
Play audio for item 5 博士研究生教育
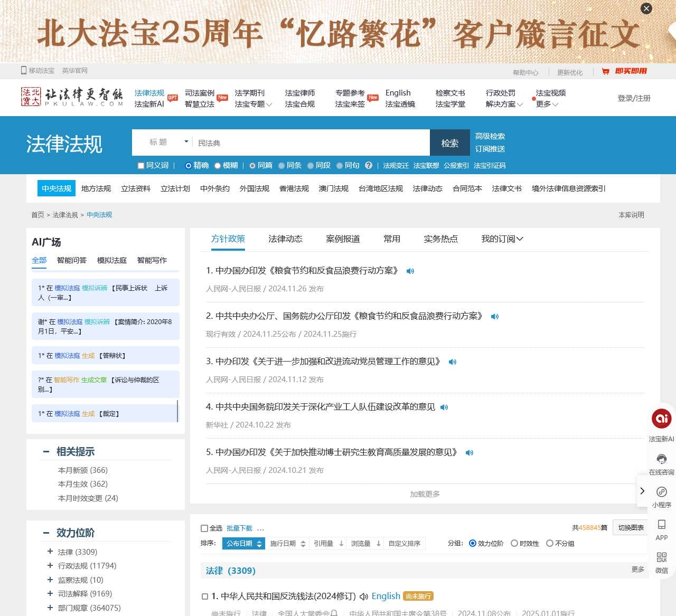[x=470, y=453]
